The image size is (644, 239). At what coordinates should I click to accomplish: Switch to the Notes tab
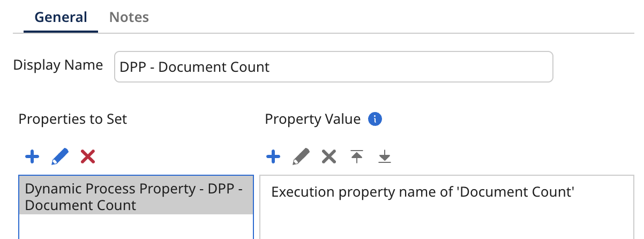pos(129,17)
